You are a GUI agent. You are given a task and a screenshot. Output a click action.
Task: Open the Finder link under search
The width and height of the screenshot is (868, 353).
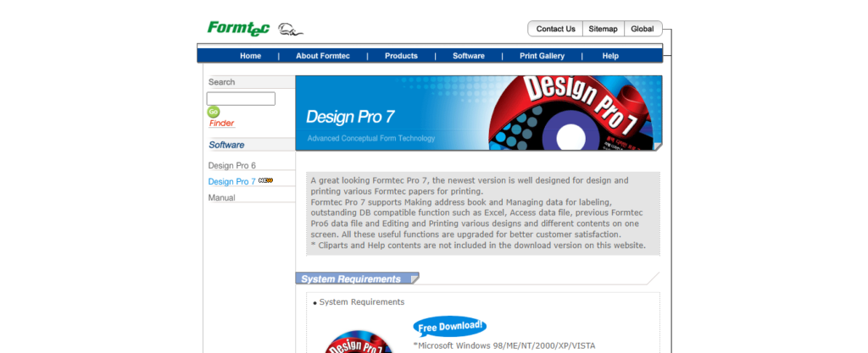coord(221,124)
